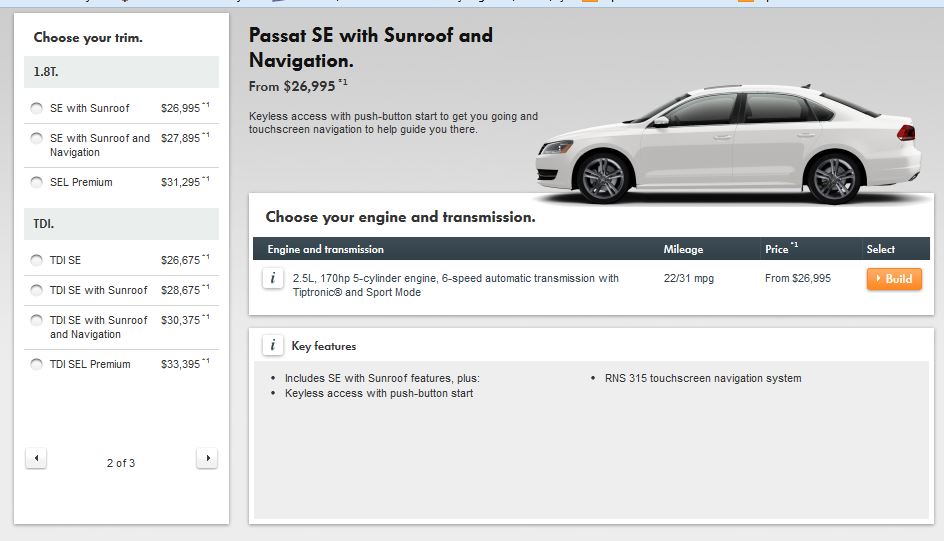Viewport: 944px width, 541px height.
Task: Choose 1.8T SE with Sunroof and Navigation radio
Action: point(37,138)
